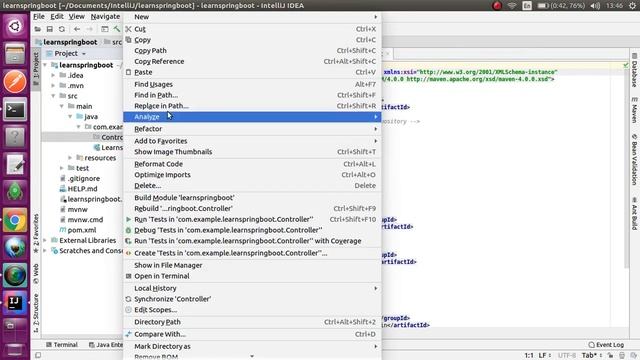
Task: Choose Compare With...
Action: point(252,334)
